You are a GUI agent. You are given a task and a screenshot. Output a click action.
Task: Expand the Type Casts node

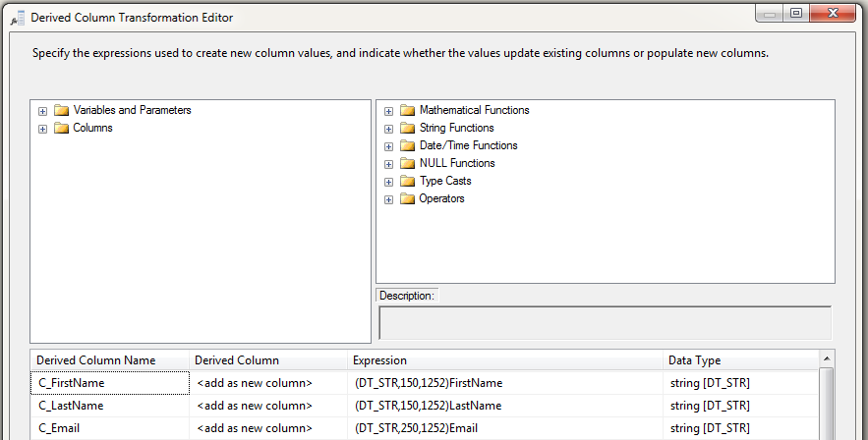pos(389,182)
